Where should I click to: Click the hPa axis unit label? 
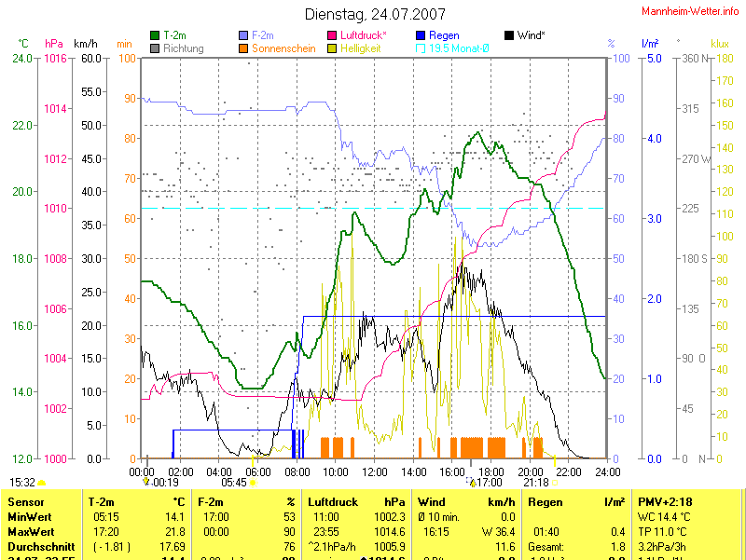pos(54,44)
